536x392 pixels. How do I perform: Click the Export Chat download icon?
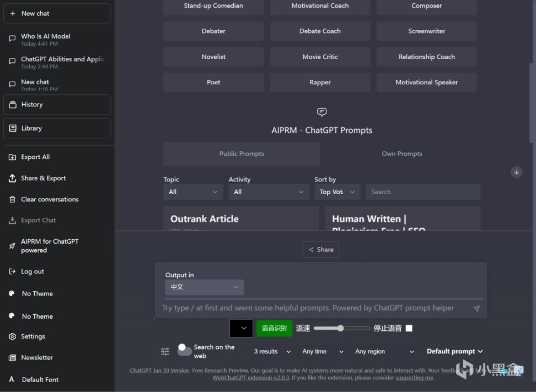(12, 221)
